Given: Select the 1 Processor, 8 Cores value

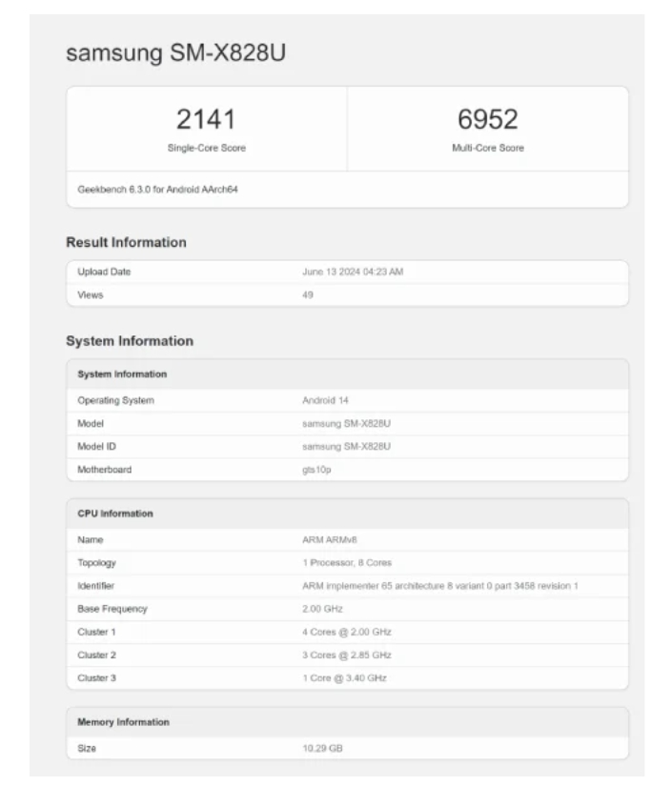Looking at the screenshot, I should (x=347, y=563).
